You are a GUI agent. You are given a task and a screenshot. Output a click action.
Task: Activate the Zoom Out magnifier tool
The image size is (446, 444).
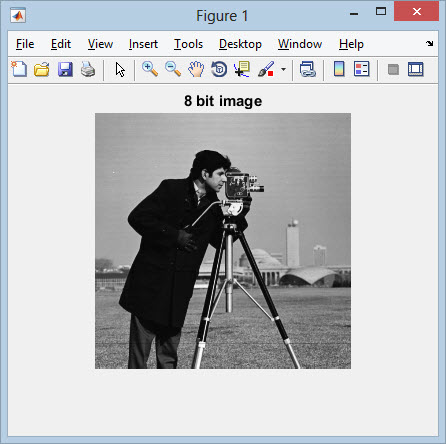click(x=173, y=69)
